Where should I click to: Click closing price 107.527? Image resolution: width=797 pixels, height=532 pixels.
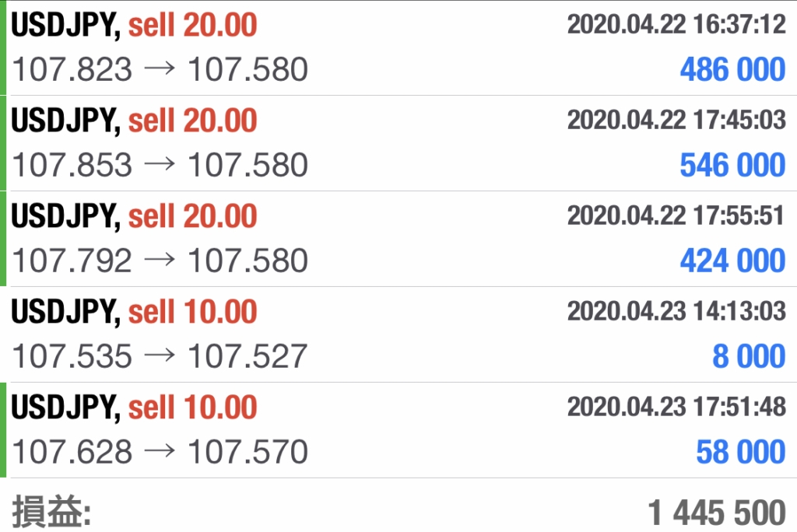pos(248,355)
